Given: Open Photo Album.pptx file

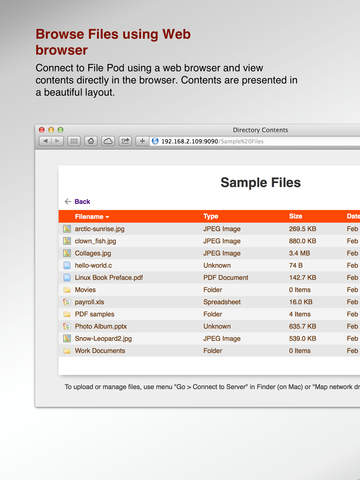Looking at the screenshot, I should click(101, 326).
